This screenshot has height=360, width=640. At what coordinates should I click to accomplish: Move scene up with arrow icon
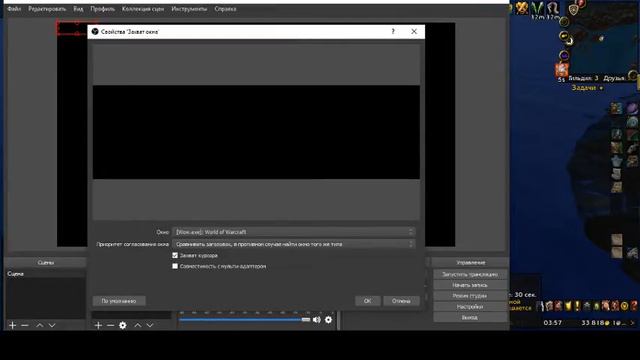pyautogui.click(x=40, y=325)
